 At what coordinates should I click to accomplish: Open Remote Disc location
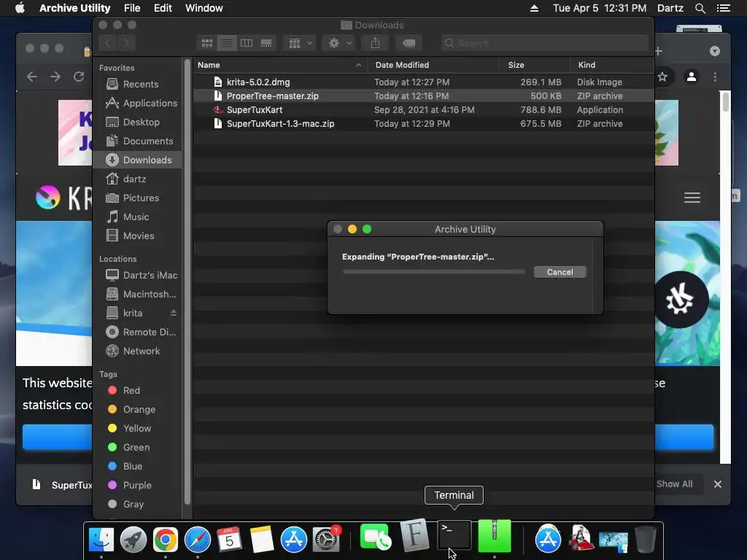[138, 332]
